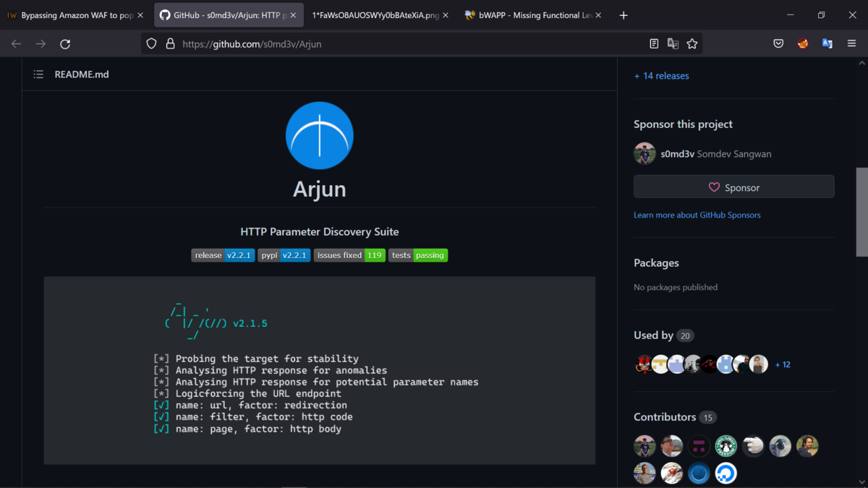Click the tests passing badge
The image size is (868, 488).
coord(418,255)
